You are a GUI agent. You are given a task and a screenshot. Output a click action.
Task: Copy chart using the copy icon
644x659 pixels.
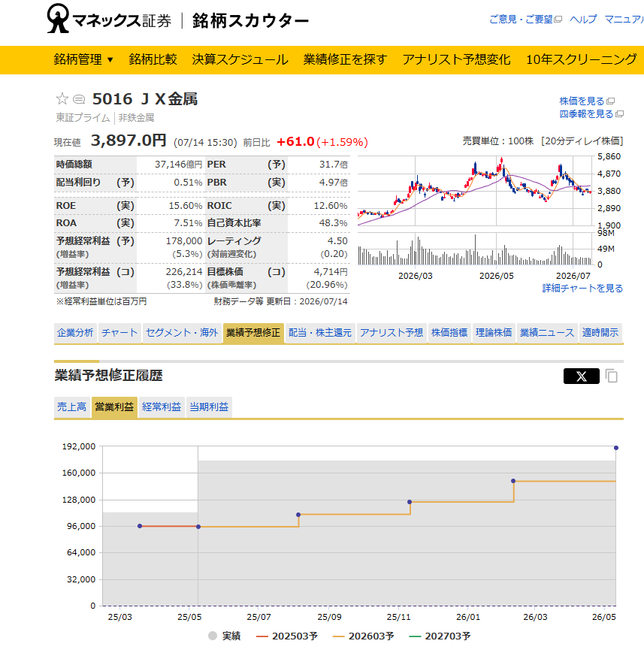(612, 376)
